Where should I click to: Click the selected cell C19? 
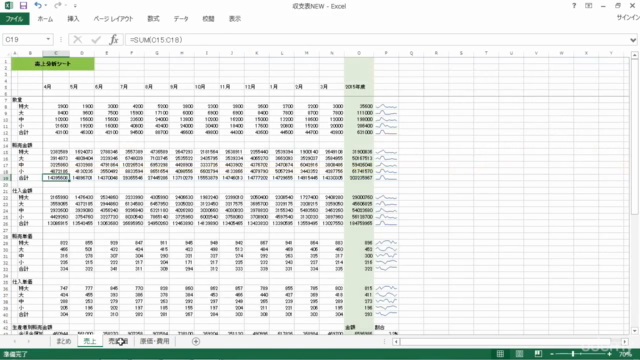(56, 178)
